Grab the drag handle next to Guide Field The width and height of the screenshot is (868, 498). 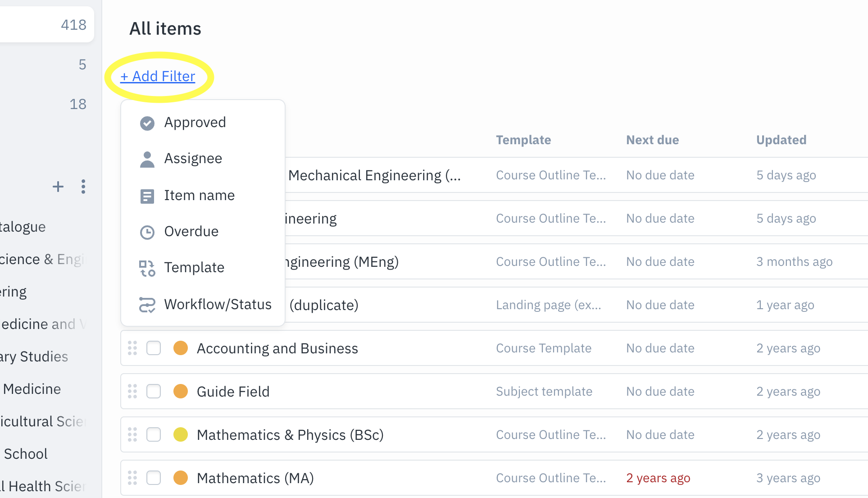[132, 391]
